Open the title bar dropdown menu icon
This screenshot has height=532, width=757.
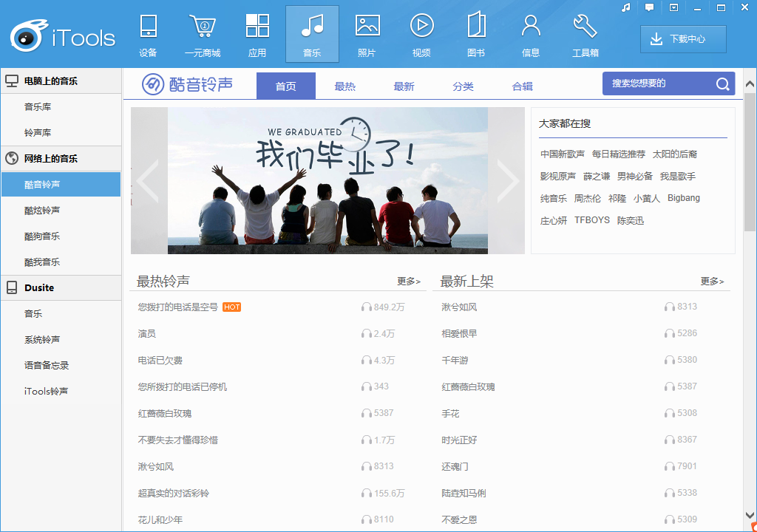coord(673,7)
